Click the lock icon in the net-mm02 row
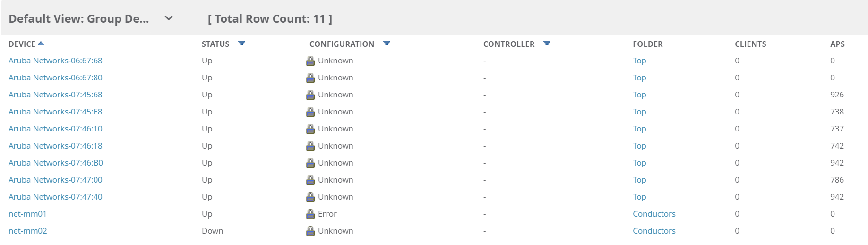 click(x=310, y=231)
